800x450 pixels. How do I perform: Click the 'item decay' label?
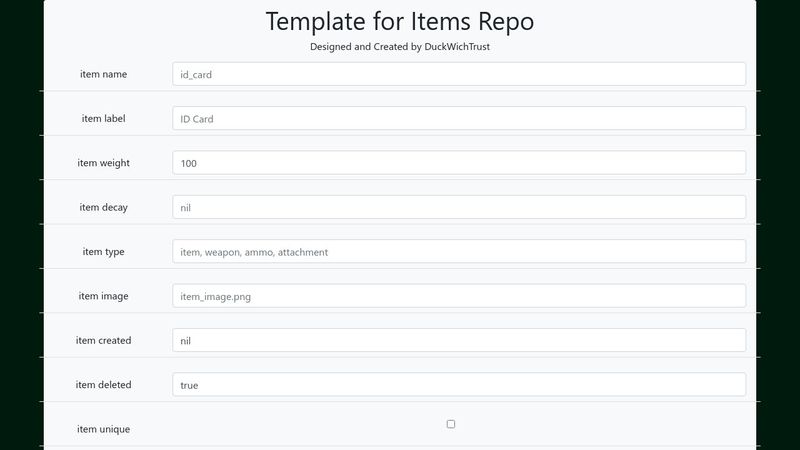point(104,207)
